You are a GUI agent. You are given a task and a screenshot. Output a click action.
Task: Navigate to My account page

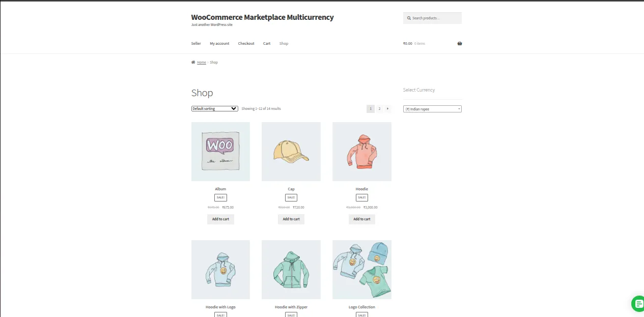pos(219,44)
